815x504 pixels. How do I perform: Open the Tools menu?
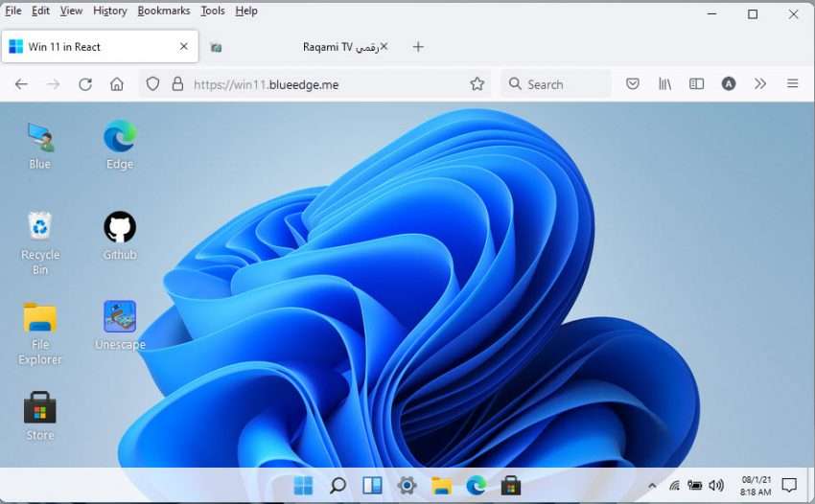[213, 11]
